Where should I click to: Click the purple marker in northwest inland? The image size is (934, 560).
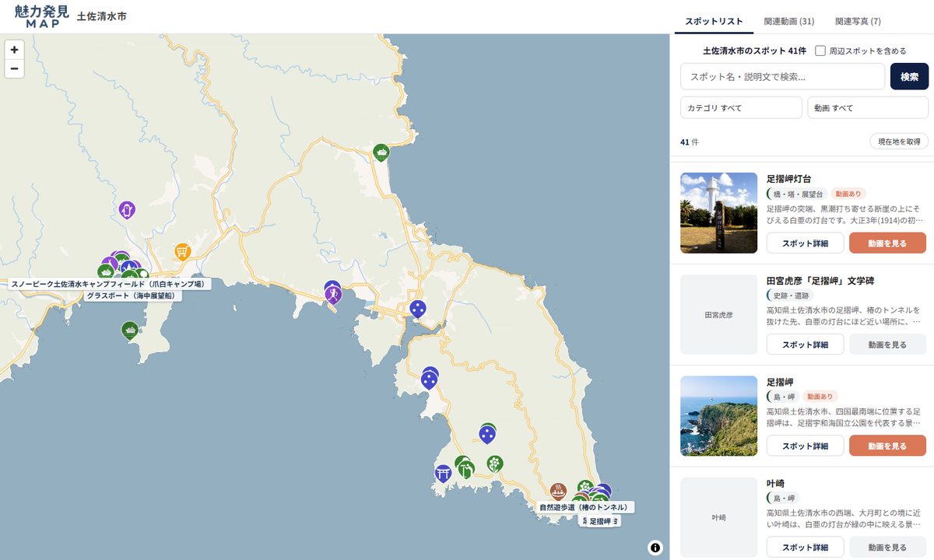coord(127,210)
